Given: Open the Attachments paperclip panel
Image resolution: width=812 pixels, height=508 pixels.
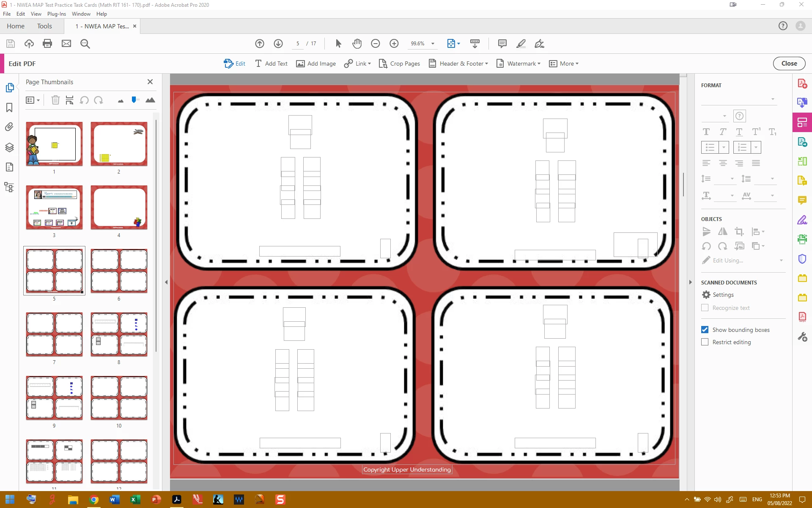Looking at the screenshot, I should 9,127.
